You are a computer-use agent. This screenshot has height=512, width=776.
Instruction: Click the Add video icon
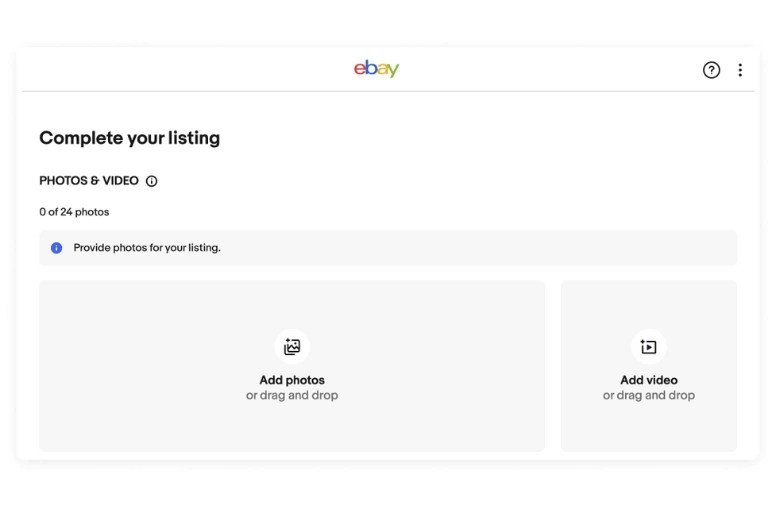click(648, 346)
